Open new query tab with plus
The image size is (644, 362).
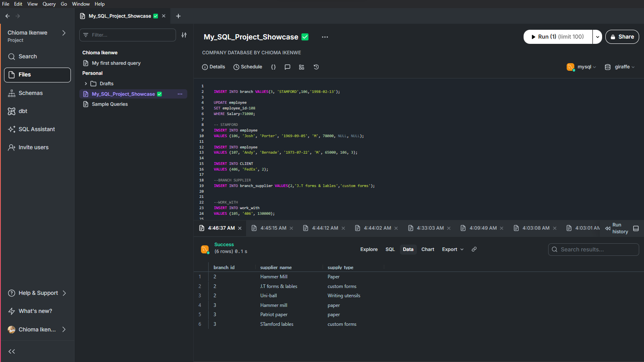[x=178, y=16]
